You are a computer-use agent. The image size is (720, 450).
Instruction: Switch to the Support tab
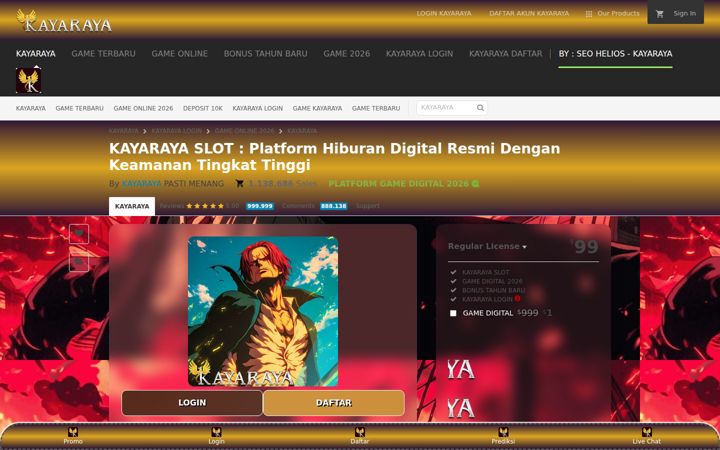368,206
